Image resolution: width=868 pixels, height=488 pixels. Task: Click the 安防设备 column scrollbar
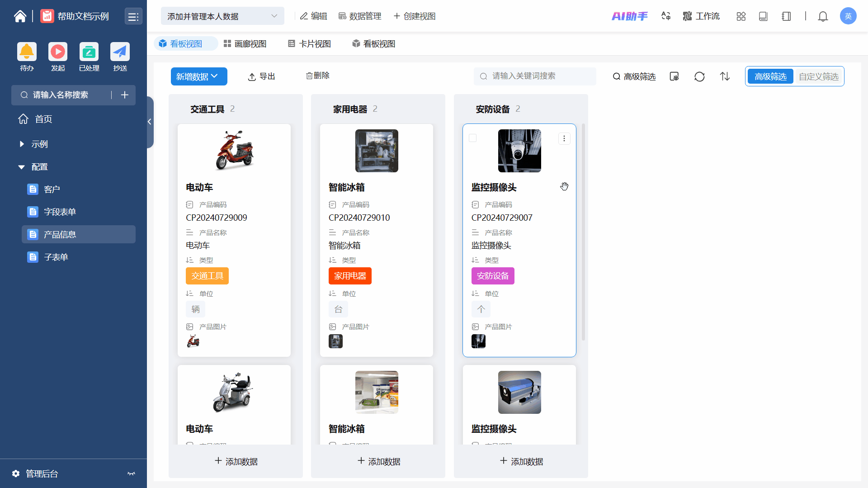click(583, 232)
